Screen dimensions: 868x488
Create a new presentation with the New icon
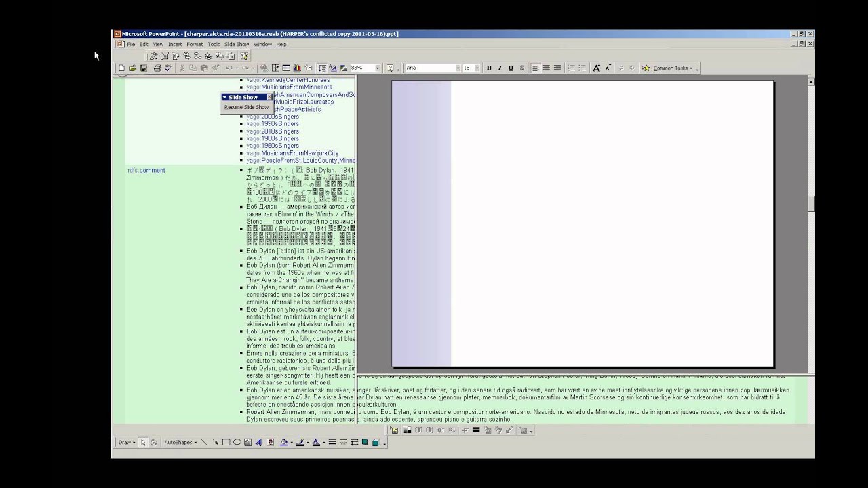pos(121,68)
